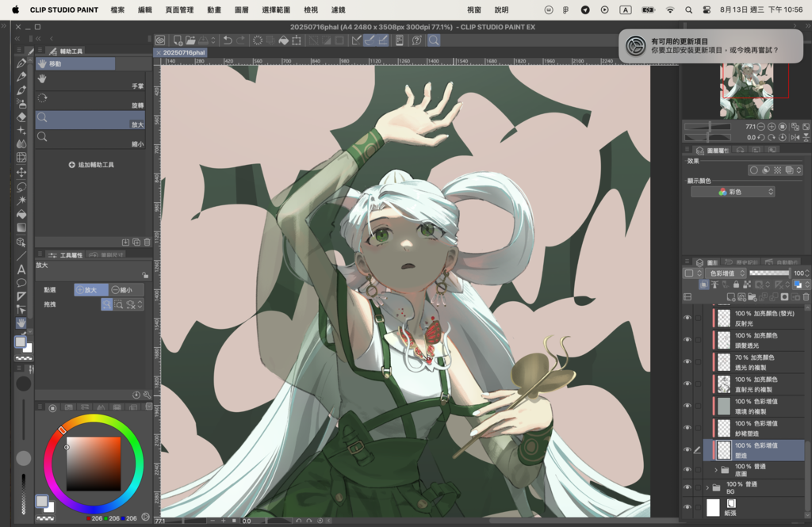This screenshot has height=527, width=812.
Task: Click the Fill bucket icon in command bar
Action: click(283, 40)
